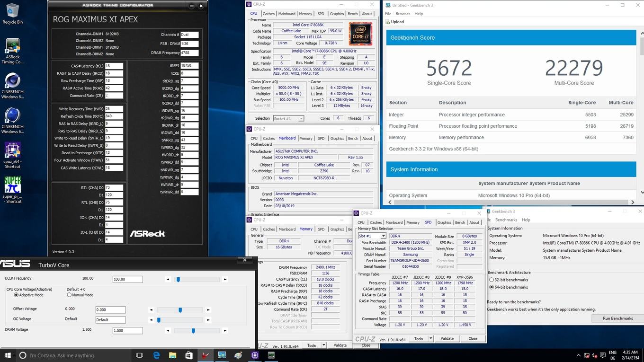Click the BCLK Frequency 100.00 input box
Screen dimensions: 644x362
[127, 279]
